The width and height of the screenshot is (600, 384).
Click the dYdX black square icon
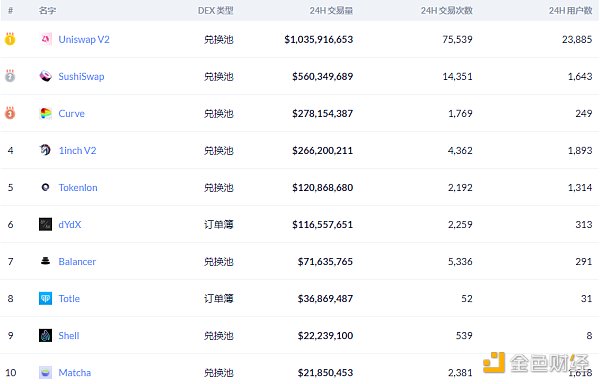(x=46, y=224)
